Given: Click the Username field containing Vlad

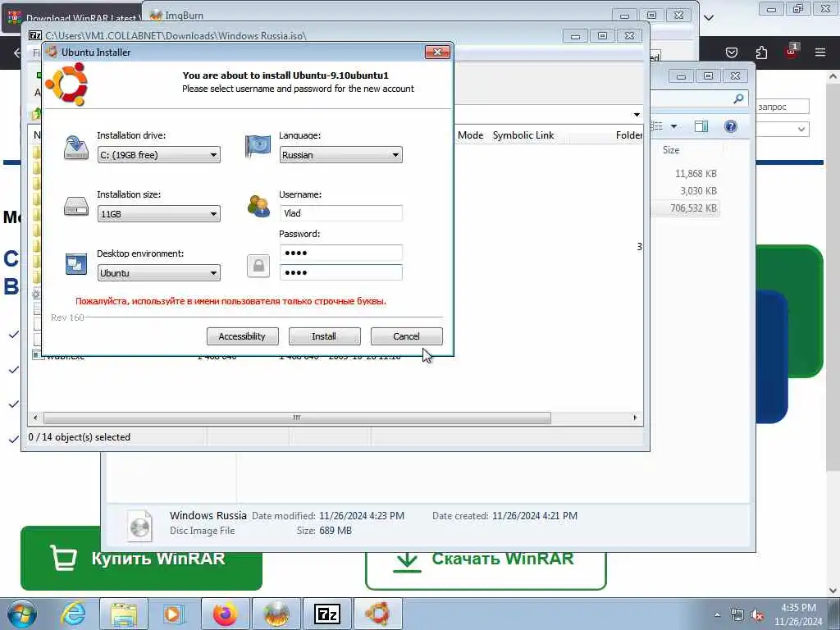Looking at the screenshot, I should (x=340, y=213).
